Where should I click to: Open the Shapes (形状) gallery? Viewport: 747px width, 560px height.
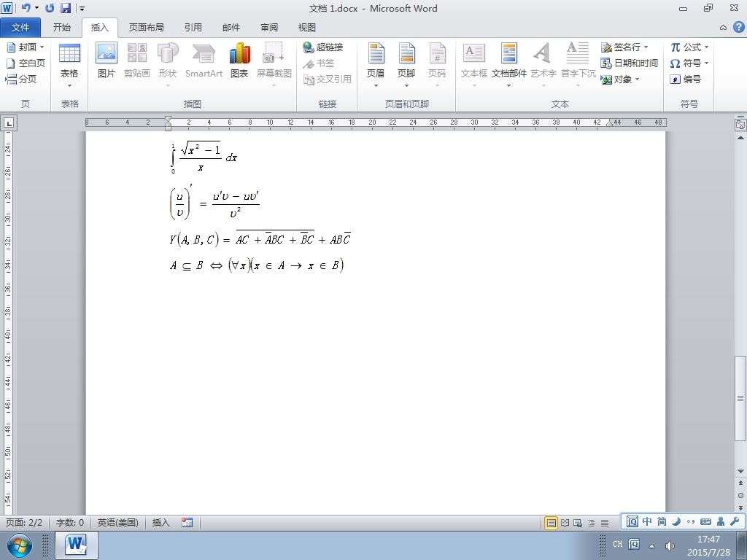pyautogui.click(x=168, y=65)
